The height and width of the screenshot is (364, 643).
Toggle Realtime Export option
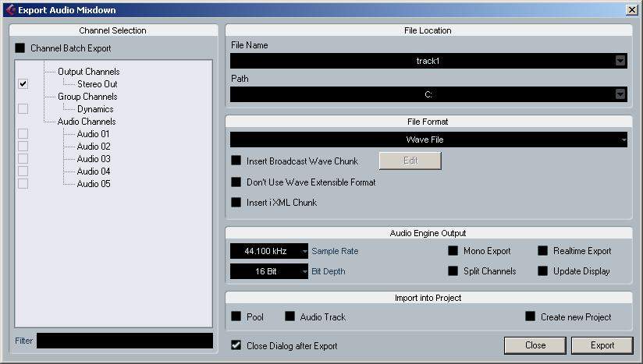click(x=542, y=250)
